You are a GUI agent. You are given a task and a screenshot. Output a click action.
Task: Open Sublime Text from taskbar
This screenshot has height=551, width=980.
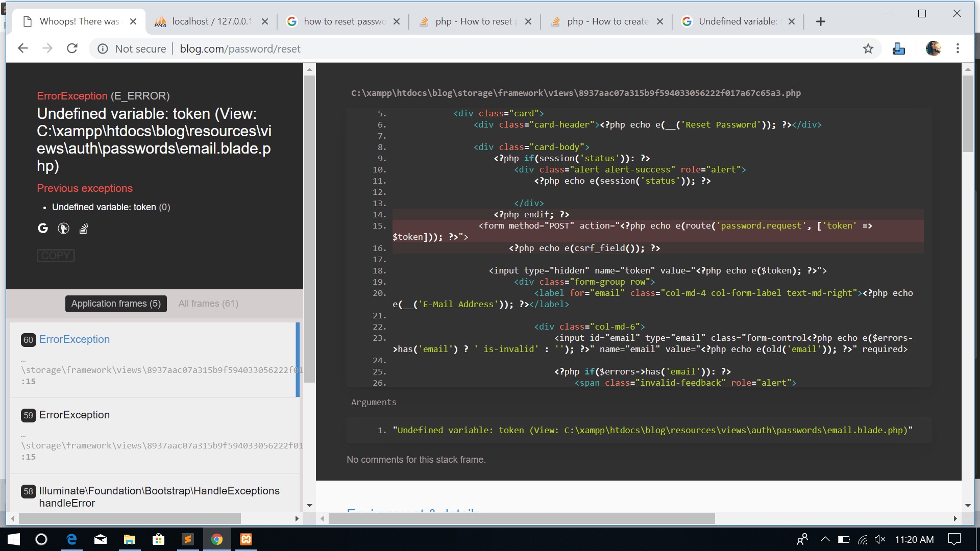pyautogui.click(x=188, y=539)
